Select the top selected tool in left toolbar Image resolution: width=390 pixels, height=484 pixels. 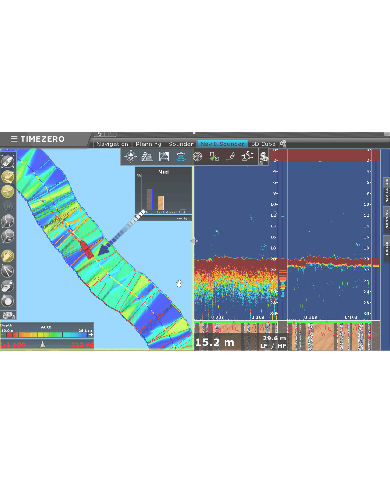click(x=7, y=161)
